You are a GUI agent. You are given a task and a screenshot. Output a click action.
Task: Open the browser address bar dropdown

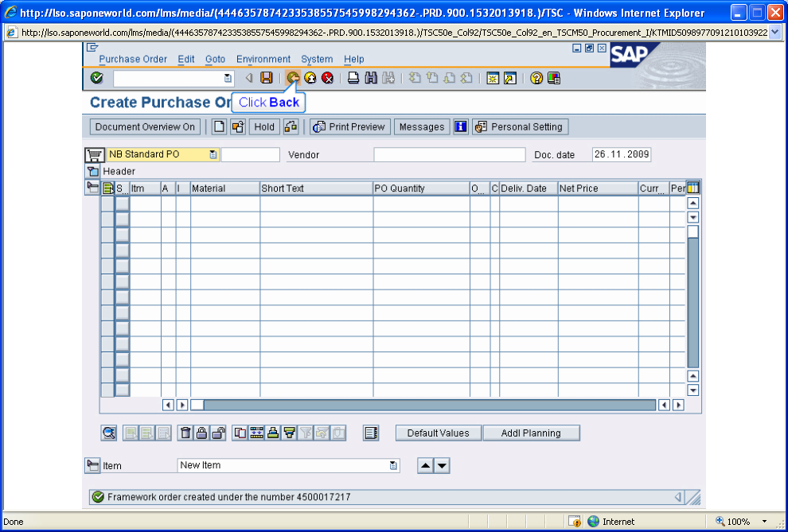[x=774, y=33]
